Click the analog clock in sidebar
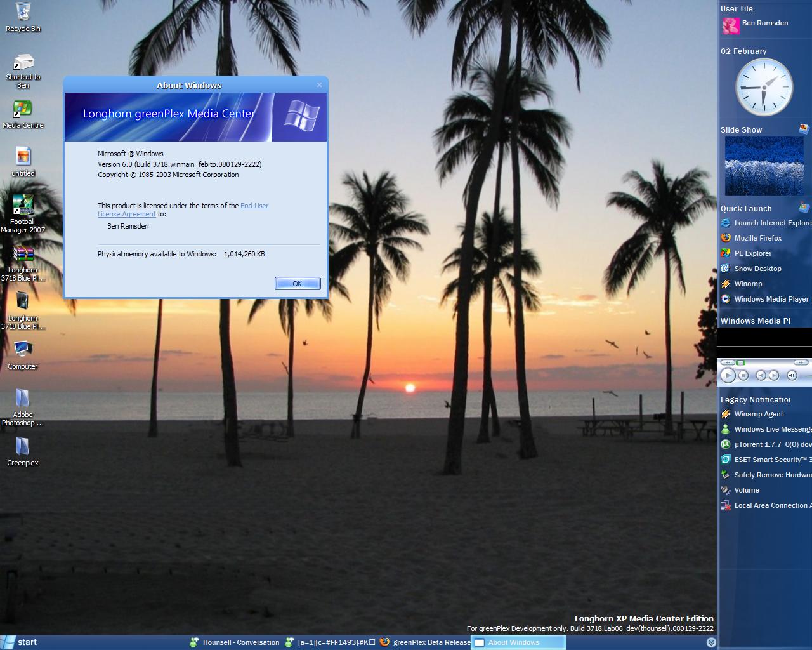This screenshot has height=650, width=812. (x=764, y=87)
